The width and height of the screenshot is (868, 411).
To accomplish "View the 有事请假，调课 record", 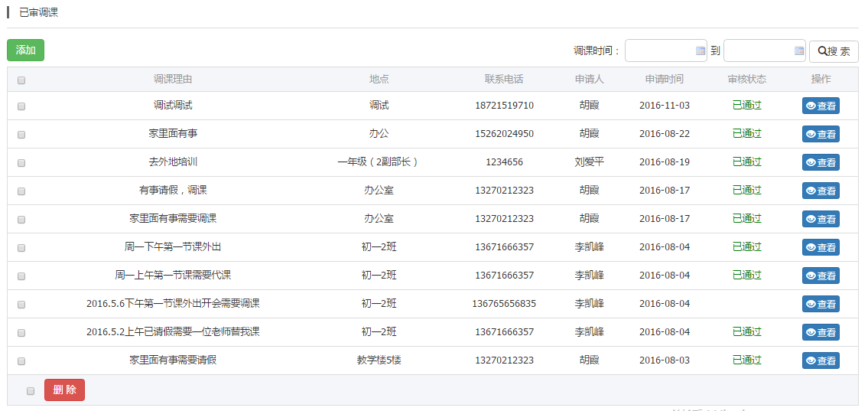I will click(820, 191).
